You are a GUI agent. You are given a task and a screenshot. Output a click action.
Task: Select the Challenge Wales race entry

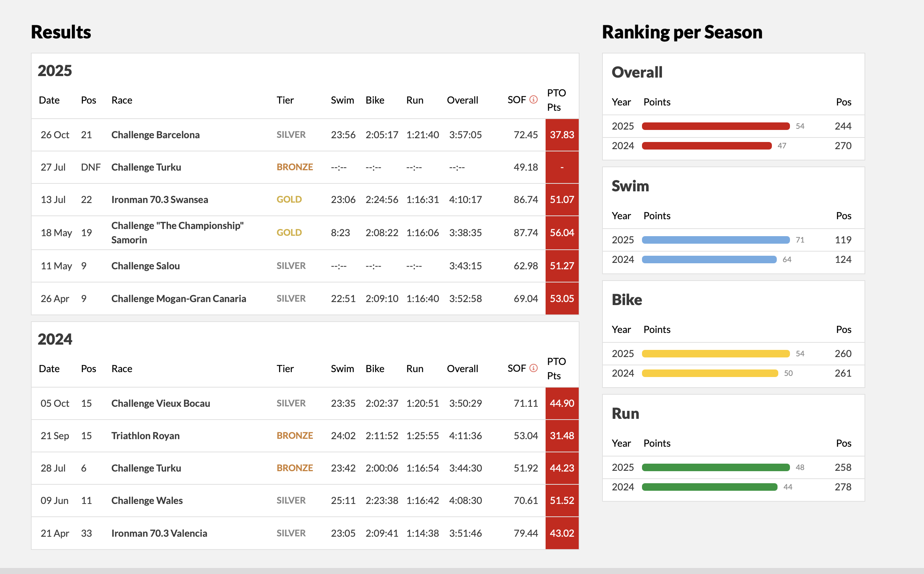click(x=147, y=500)
